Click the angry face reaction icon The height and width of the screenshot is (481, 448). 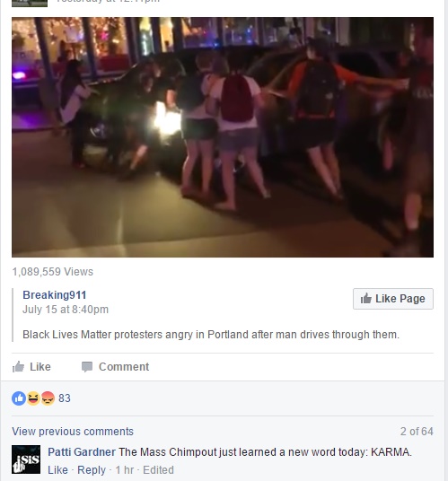tap(48, 398)
